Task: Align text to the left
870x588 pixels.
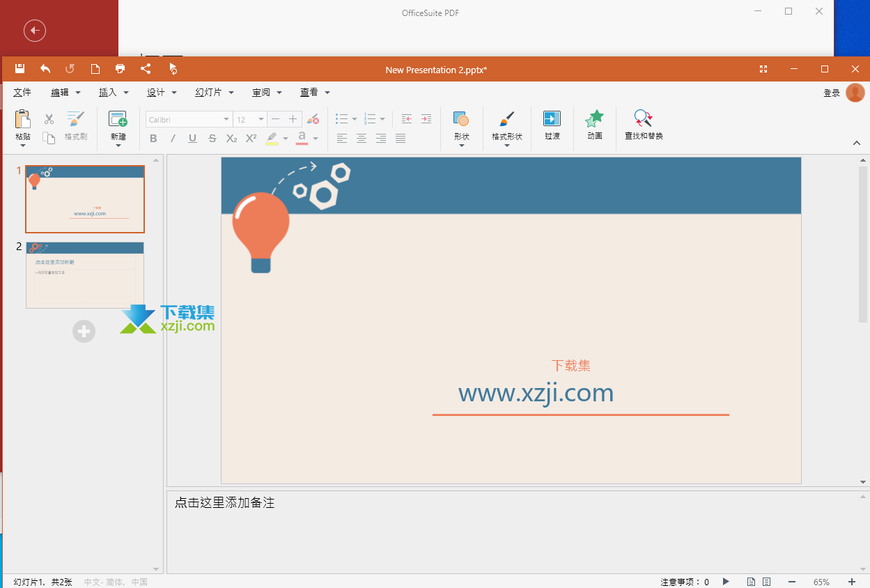Action: 342,139
